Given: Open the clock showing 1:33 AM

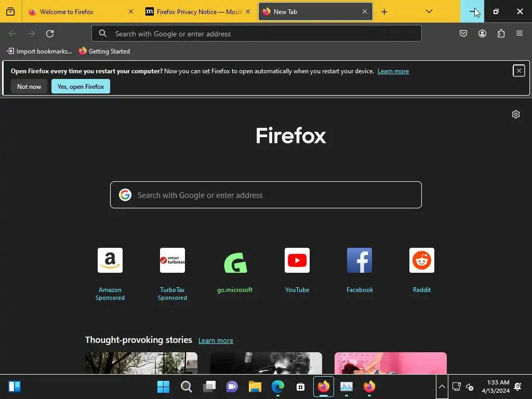Looking at the screenshot, I should pos(496,387).
